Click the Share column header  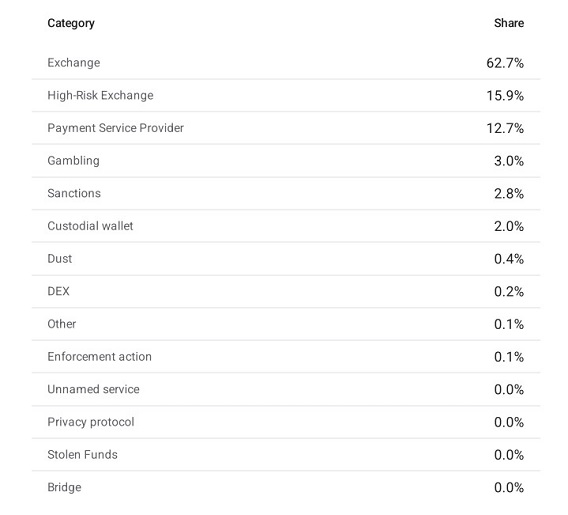coord(509,23)
